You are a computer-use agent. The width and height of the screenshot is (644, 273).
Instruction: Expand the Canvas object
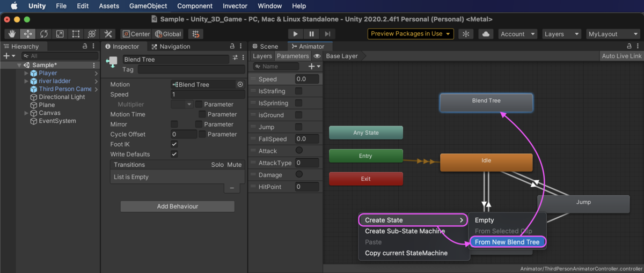pyautogui.click(x=26, y=113)
